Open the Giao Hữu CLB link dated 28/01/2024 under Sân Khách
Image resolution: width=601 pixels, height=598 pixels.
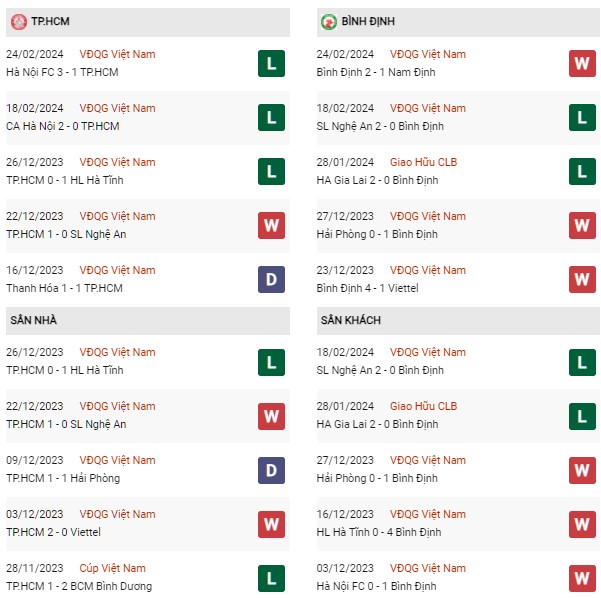point(423,406)
